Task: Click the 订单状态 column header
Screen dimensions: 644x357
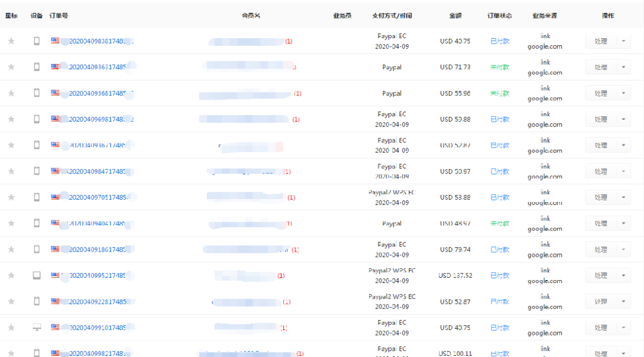Action: tap(500, 15)
